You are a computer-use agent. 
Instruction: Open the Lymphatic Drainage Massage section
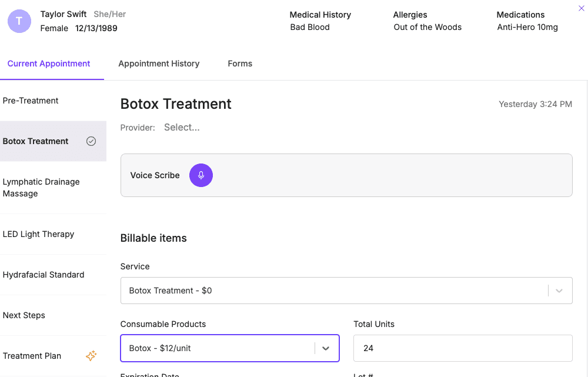41,188
